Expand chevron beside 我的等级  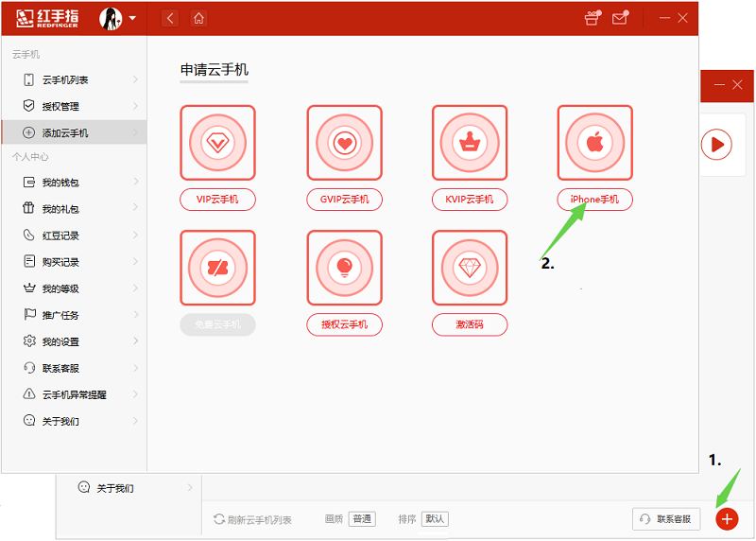[135, 288]
